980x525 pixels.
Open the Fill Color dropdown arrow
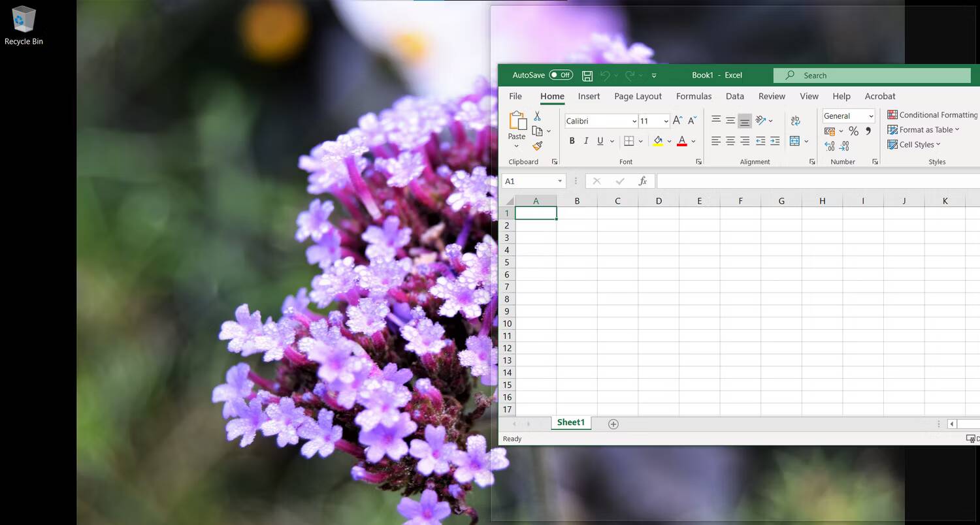coord(670,140)
